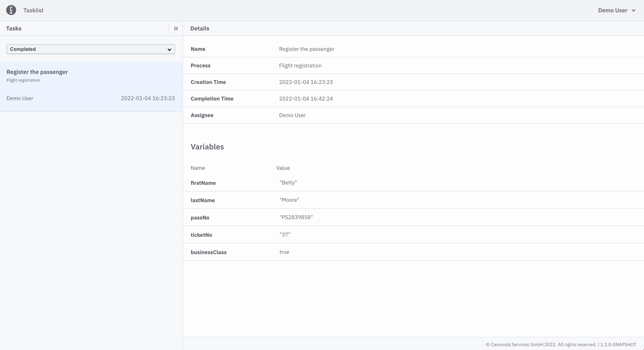Click the passNo value "PS2839858"
Viewport: 644px width, 350px height.
pyautogui.click(x=296, y=217)
